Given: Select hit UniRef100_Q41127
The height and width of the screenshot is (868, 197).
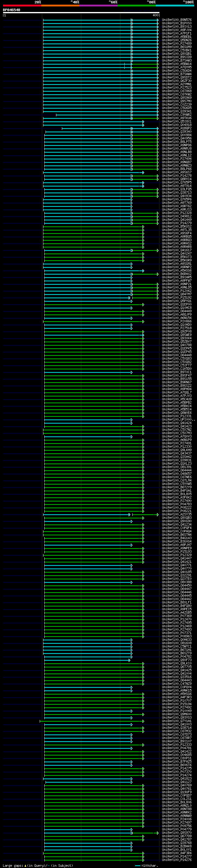Looking at the screenshot, I should [x=177, y=782].
